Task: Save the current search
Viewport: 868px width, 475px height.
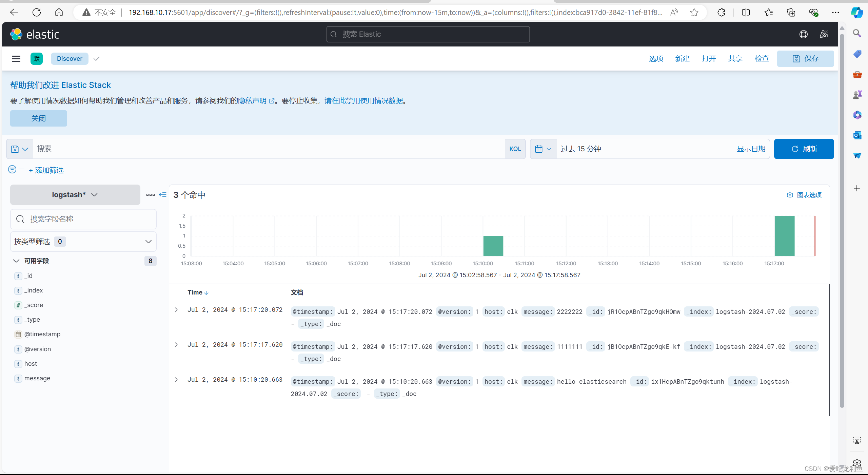Action: click(x=805, y=59)
